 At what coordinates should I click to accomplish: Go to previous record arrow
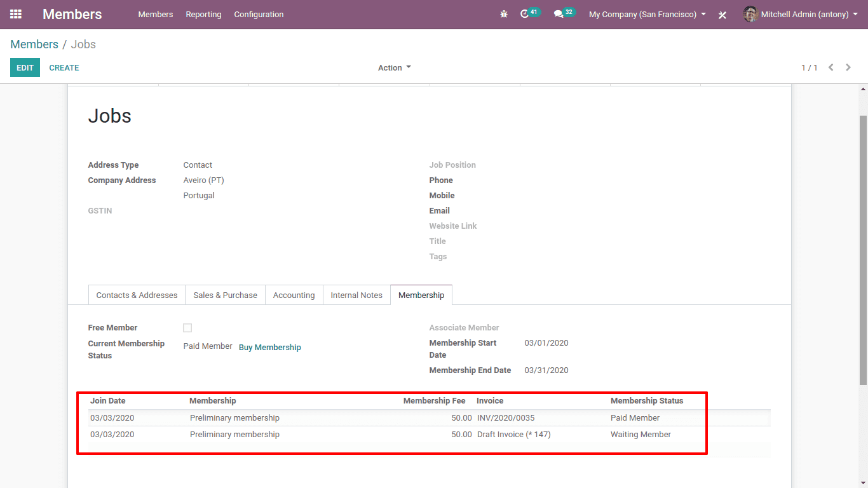(831, 67)
